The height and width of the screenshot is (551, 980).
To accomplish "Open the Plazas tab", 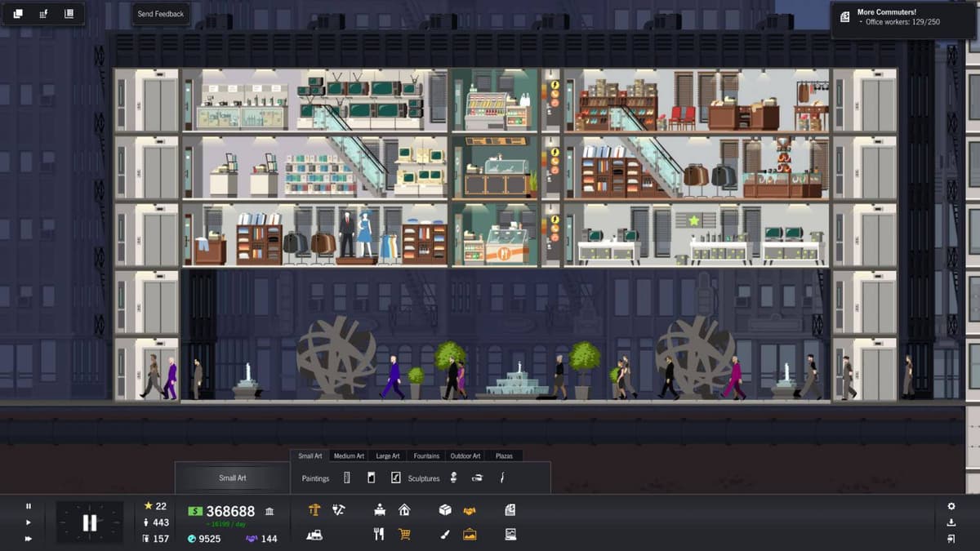I will tap(504, 455).
